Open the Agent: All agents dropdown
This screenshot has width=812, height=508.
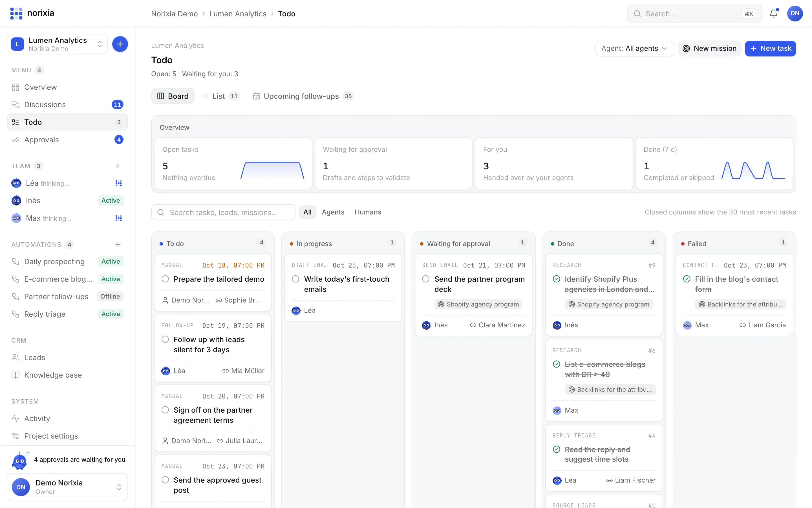point(634,48)
